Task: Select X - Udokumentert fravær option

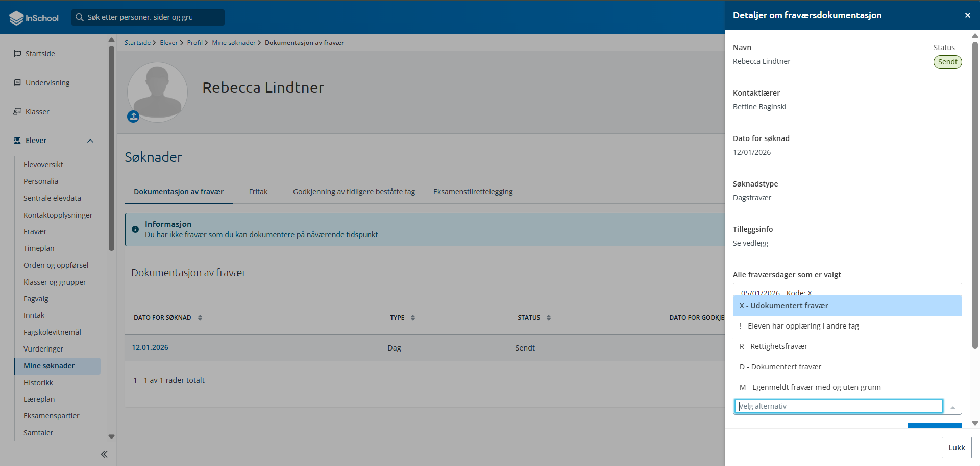Action: (x=847, y=306)
